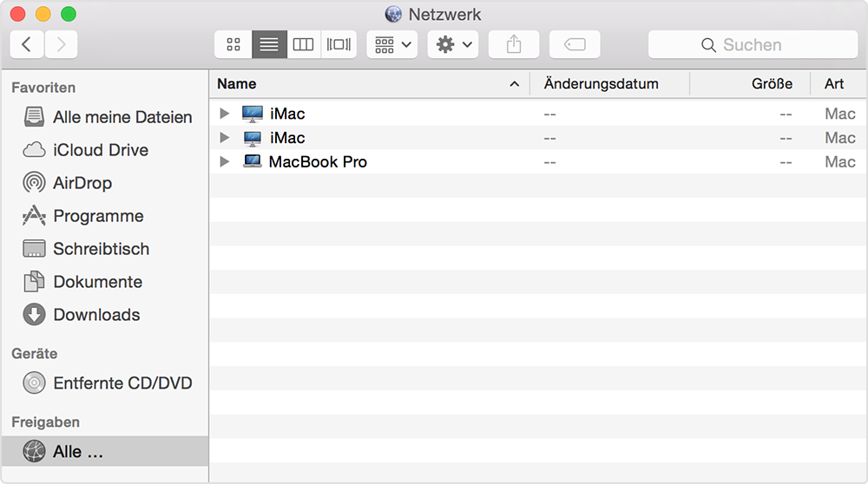Click the Entfernte CD/DVD disc icon
Screen dimensions: 868x484
34,383
